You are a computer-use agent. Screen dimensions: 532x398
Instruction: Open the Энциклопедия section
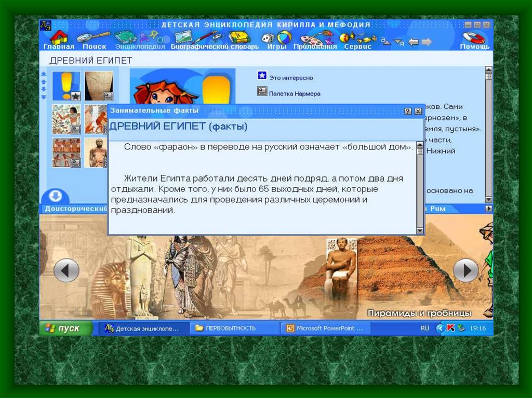140,40
